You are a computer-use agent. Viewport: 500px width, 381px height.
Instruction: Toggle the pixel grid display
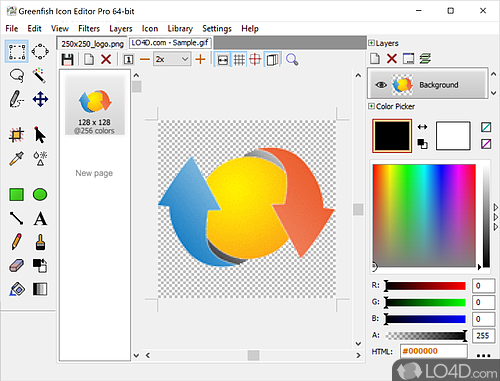[239, 60]
